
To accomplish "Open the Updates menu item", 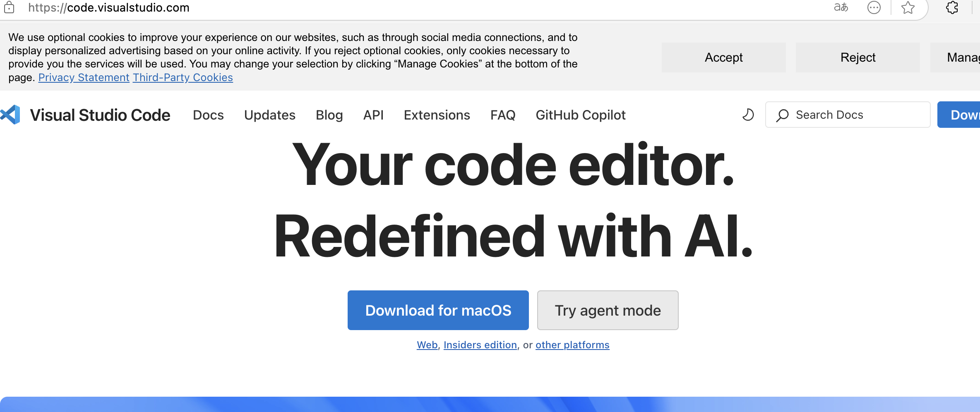I will [x=270, y=115].
